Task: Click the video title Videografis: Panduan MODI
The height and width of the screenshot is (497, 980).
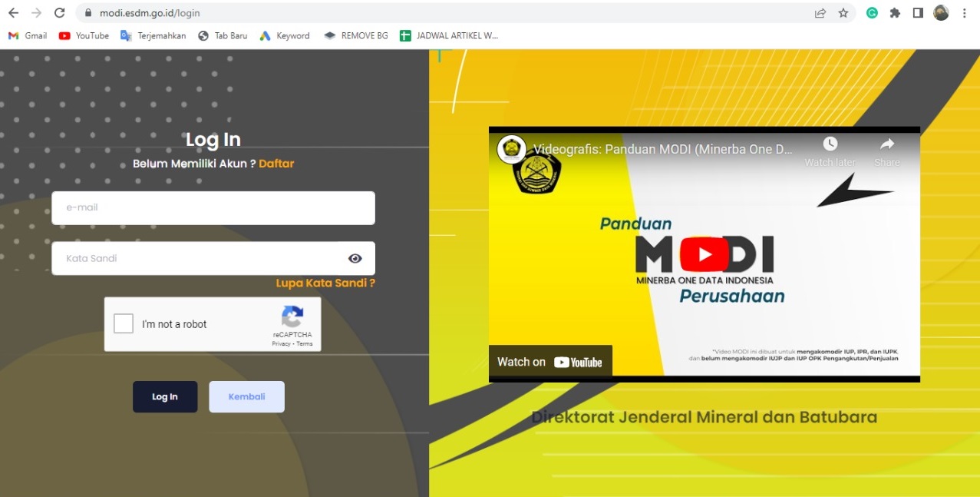Action: (663, 149)
